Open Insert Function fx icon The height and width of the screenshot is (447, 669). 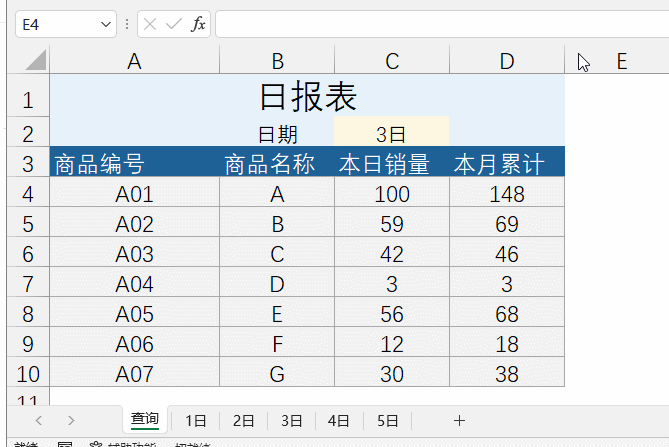pos(198,24)
